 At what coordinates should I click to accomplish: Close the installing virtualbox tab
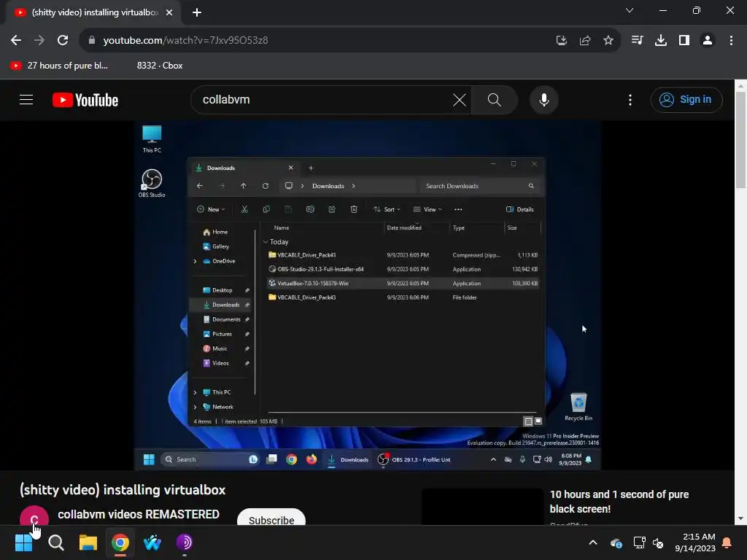[169, 12]
